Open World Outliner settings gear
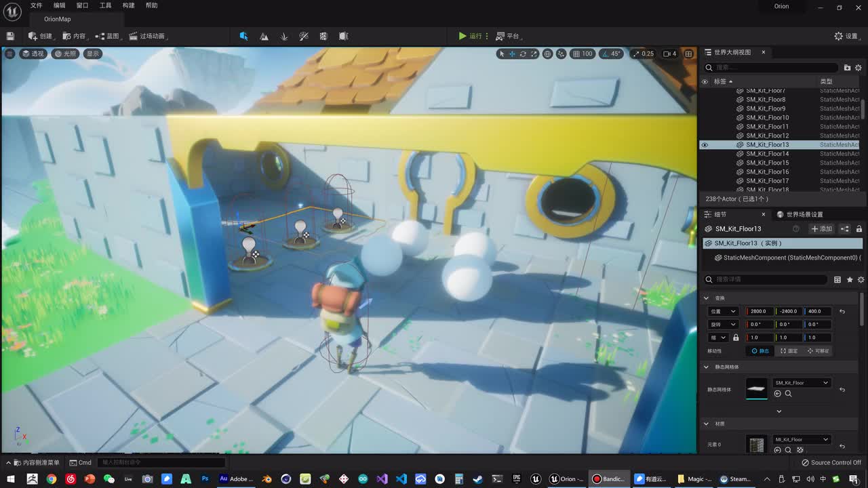Screen dimensions: 868x488 [x=858, y=68]
